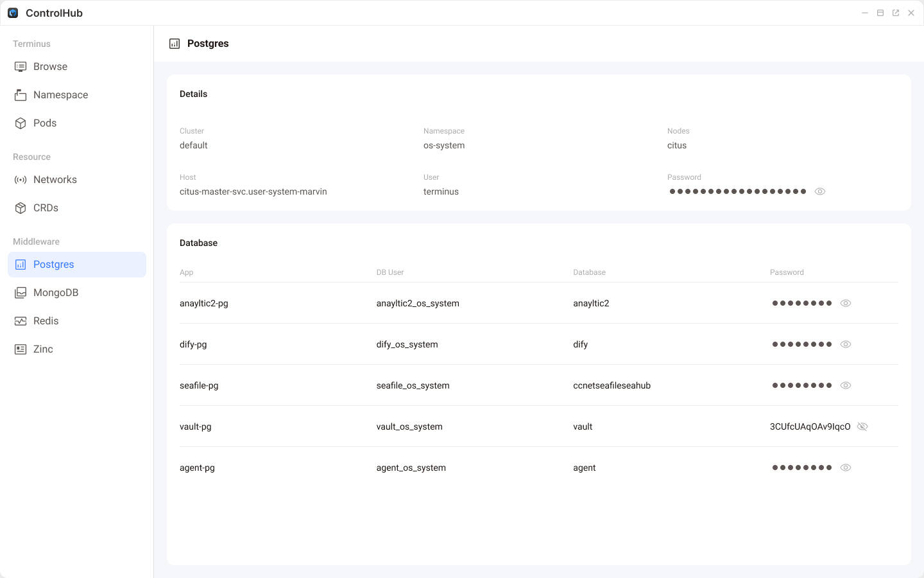924x578 pixels.
Task: Click the ControlHub logo icon
Action: (x=13, y=13)
